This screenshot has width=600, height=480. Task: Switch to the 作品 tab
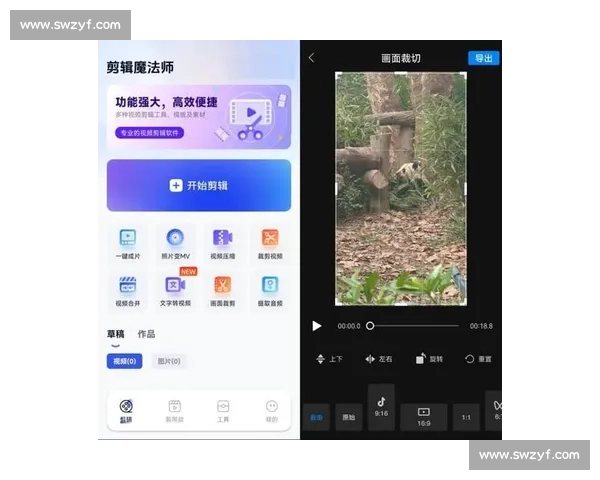146,334
